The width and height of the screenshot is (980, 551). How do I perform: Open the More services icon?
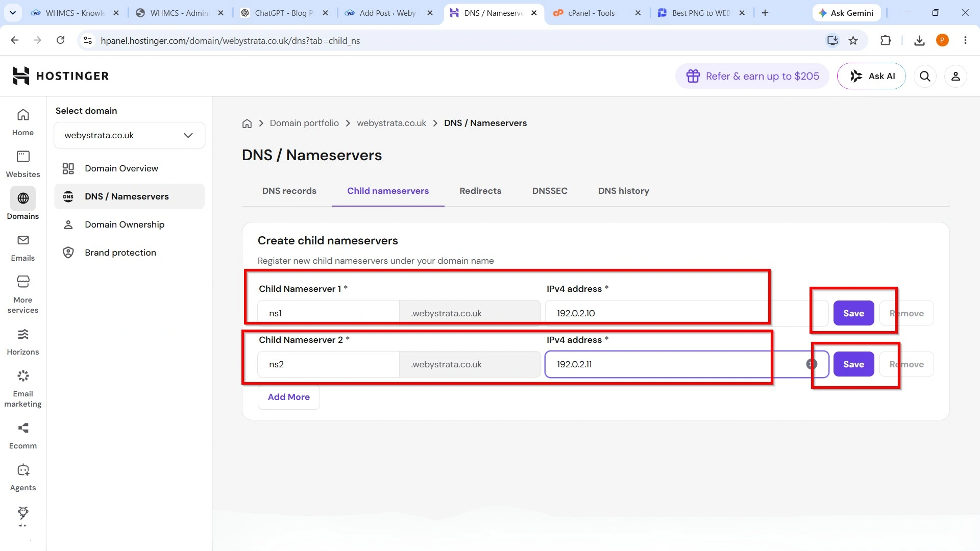pos(23,282)
